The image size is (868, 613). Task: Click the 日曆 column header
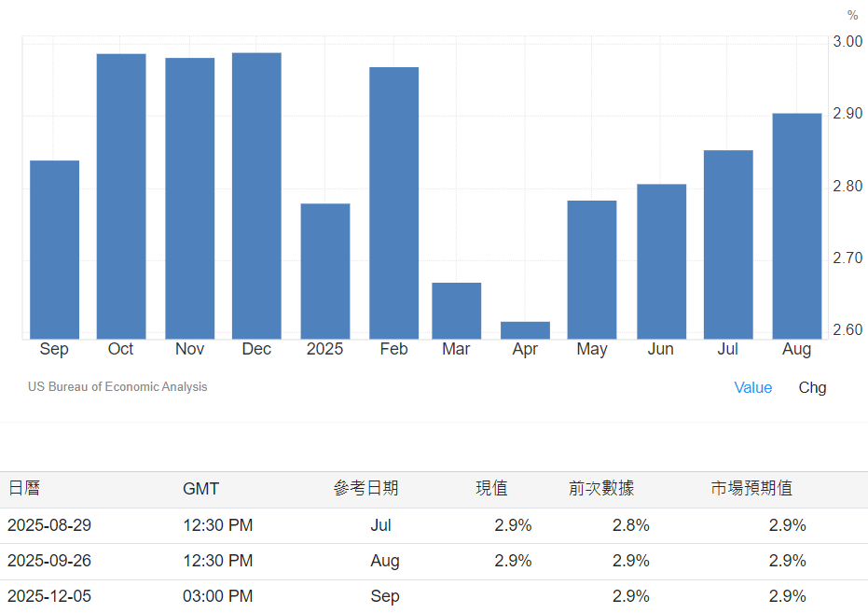(x=24, y=488)
